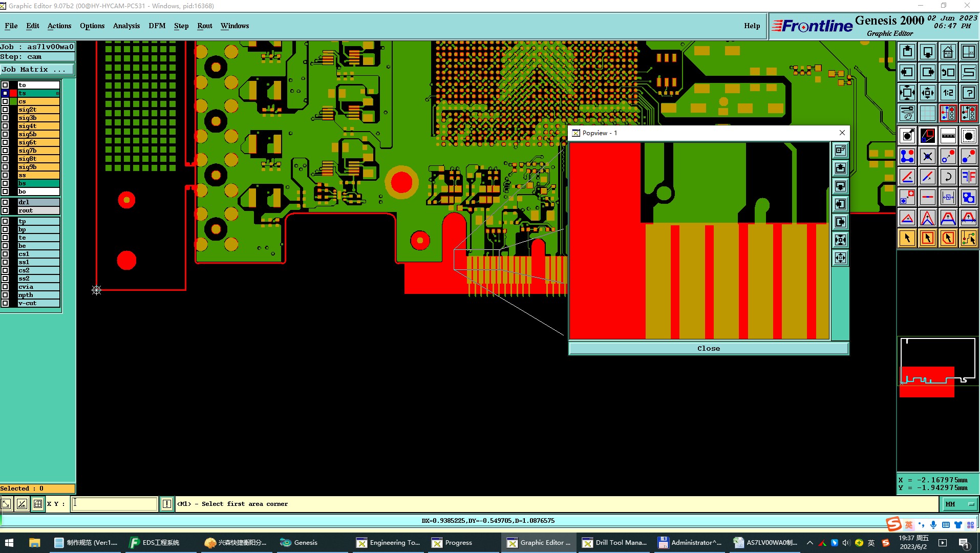Open the DFM menu

pyautogui.click(x=157, y=26)
